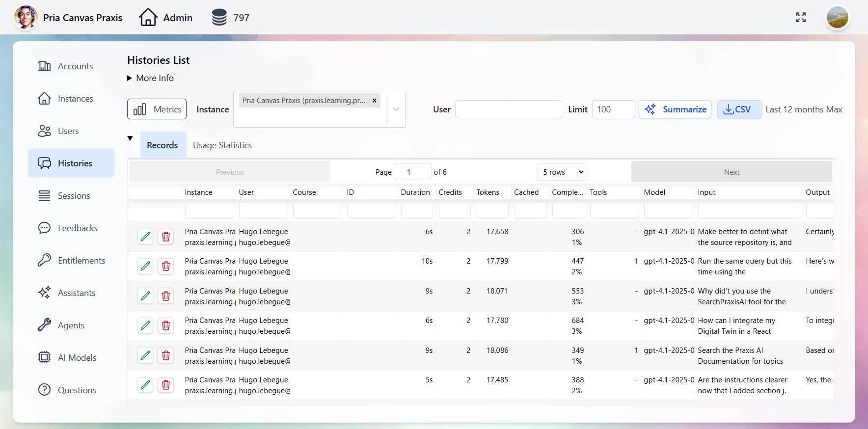This screenshot has width=868, height=429.
Task: Open the user profile avatar at top right
Action: [x=838, y=18]
